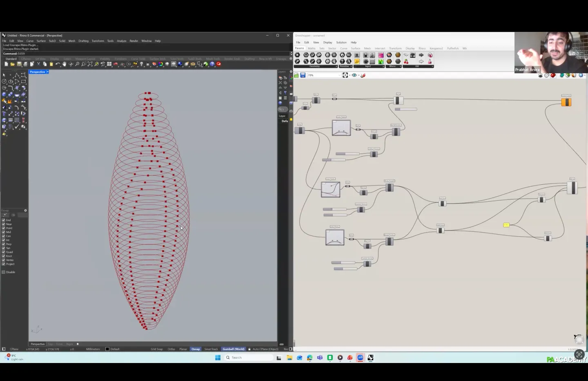588x381 pixels.
Task: Toggle the Mid osnap checkbox
Action: (4, 232)
